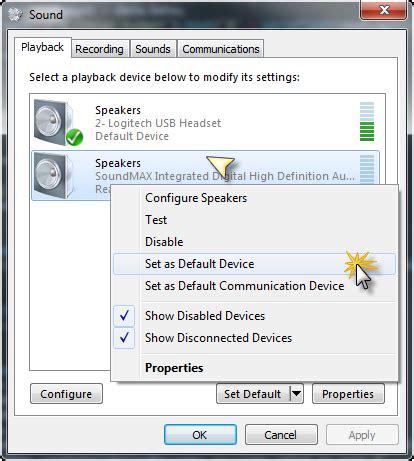Click the green default-device checkmark badge
Viewport: 414px width, 461px height.
(x=74, y=137)
